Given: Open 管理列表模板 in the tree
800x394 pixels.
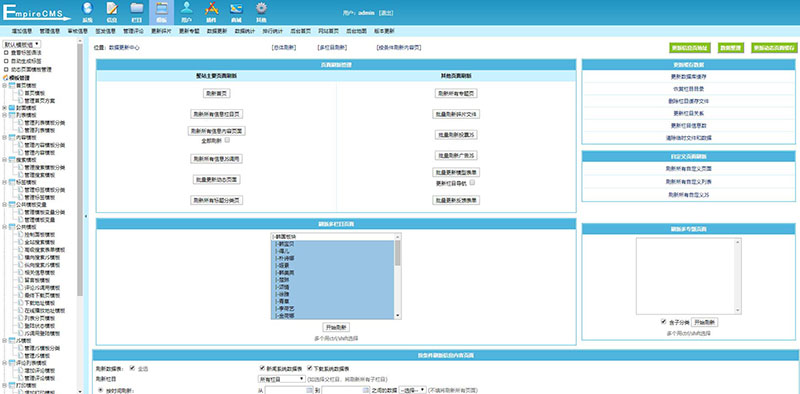Looking at the screenshot, I should pos(39,130).
